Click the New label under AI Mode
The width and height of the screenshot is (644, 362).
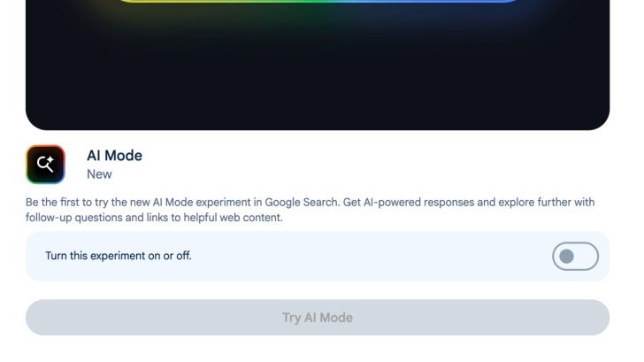coord(99,174)
